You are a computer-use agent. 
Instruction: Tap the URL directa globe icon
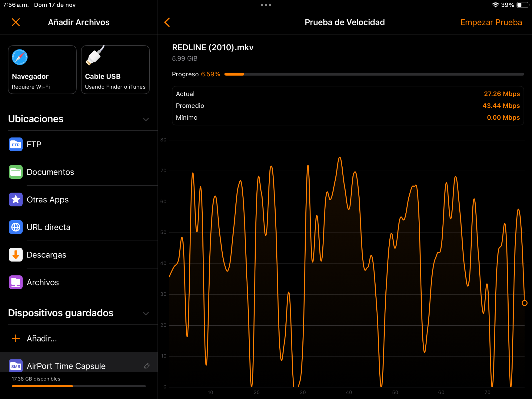[x=15, y=227]
